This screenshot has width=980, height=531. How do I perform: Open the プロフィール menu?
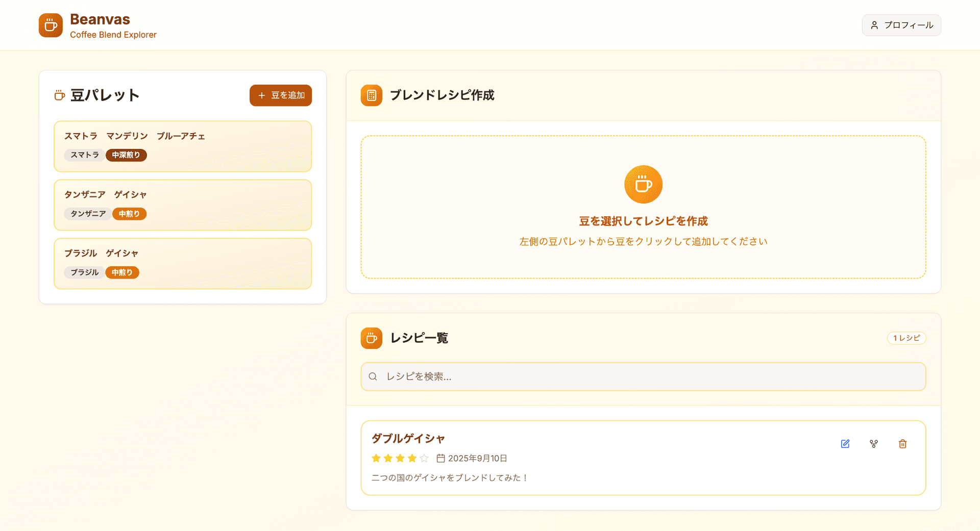click(x=901, y=25)
